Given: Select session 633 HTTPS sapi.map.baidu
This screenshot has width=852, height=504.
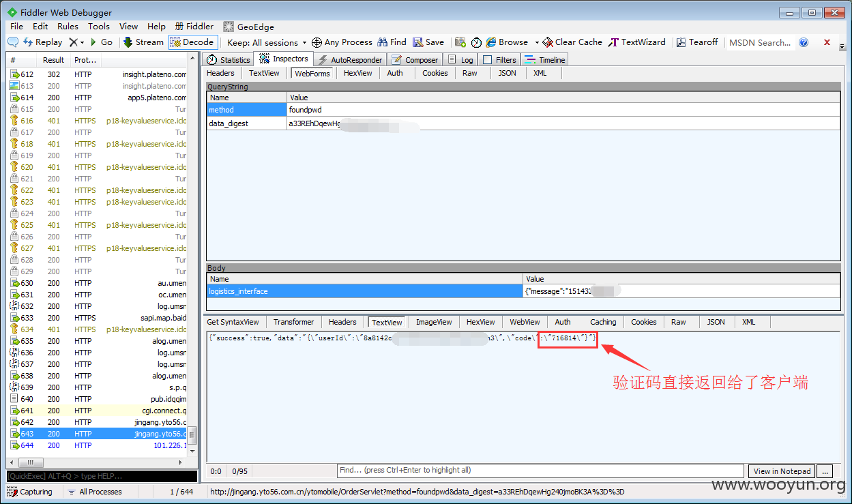Looking at the screenshot, I should point(98,318).
